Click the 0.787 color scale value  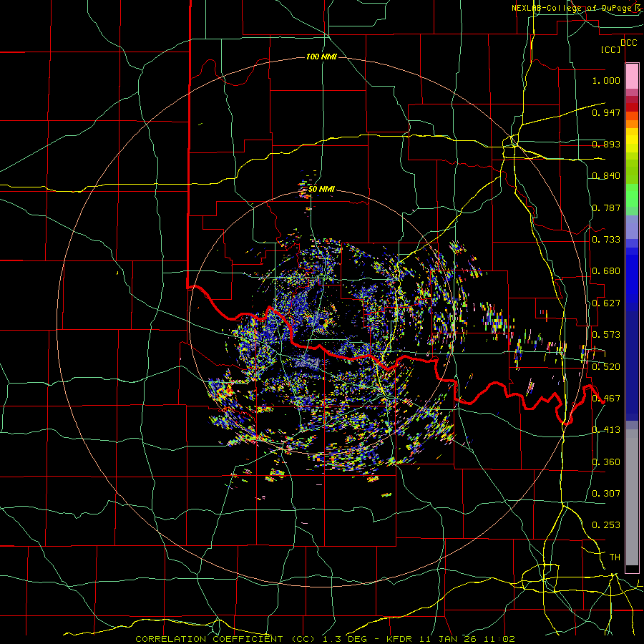point(606,208)
